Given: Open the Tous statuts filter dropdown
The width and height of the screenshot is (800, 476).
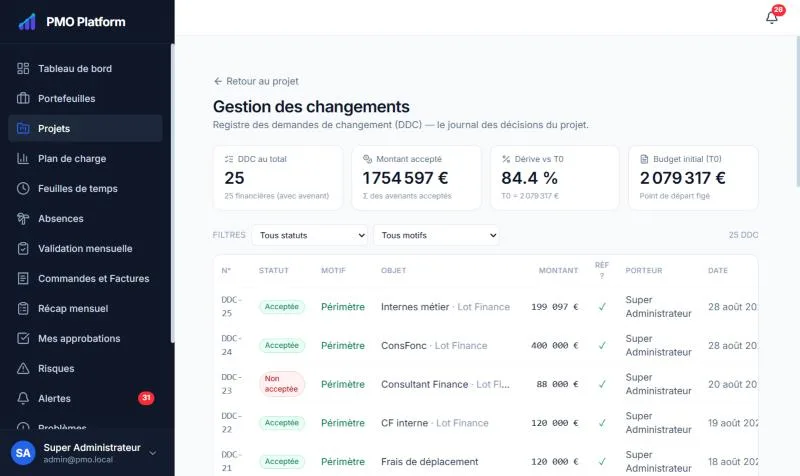Looking at the screenshot, I should pos(310,235).
